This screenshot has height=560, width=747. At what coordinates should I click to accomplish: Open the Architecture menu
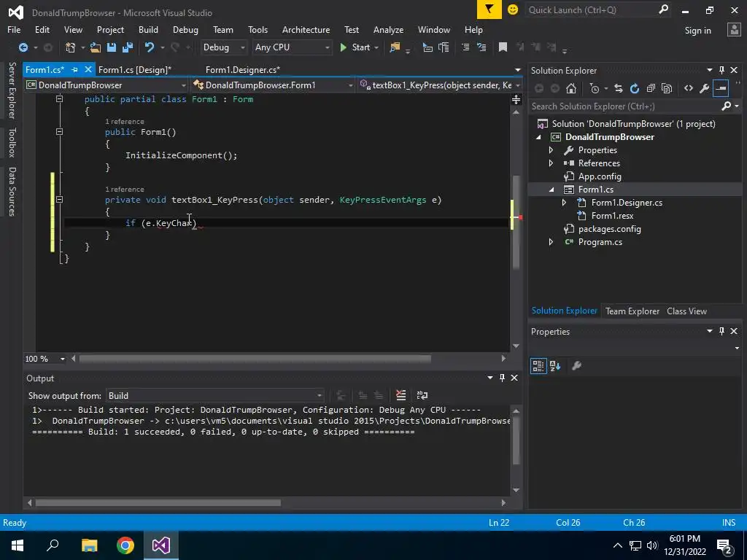[306, 29]
